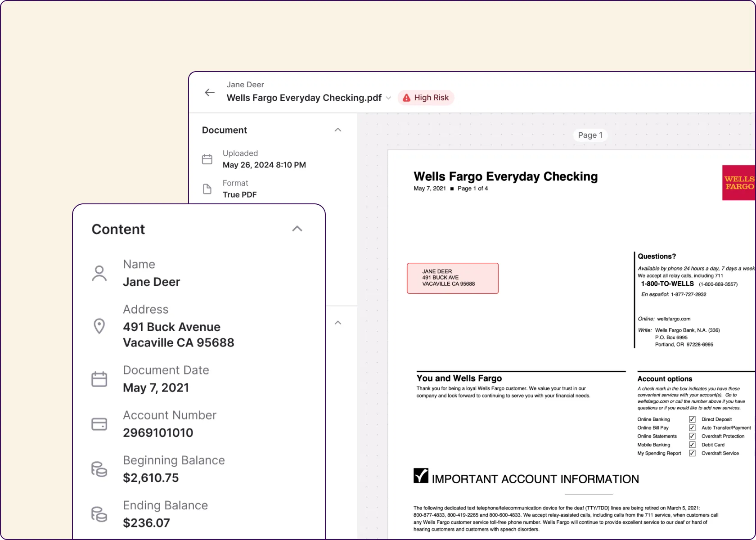
Task: Select the calendar icon beside Uploaded date
Action: coord(207,159)
